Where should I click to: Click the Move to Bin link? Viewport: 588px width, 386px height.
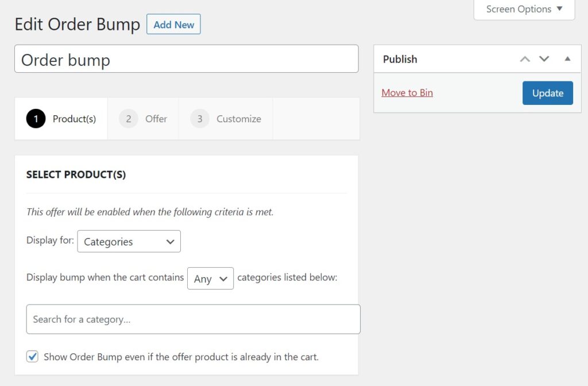click(407, 92)
